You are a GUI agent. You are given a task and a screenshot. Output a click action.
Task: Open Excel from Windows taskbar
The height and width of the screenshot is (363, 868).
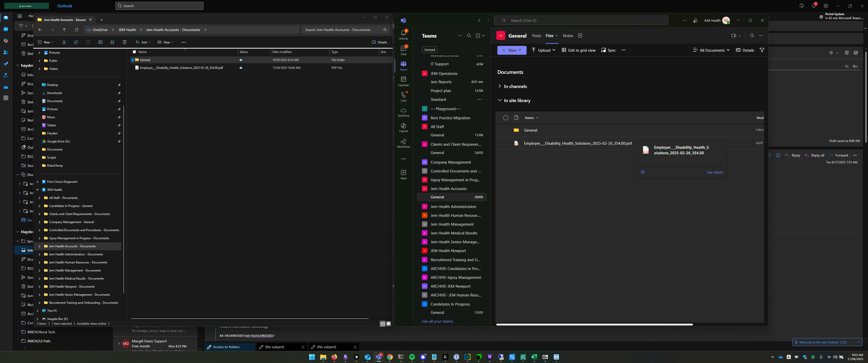pyautogui.click(x=534, y=357)
